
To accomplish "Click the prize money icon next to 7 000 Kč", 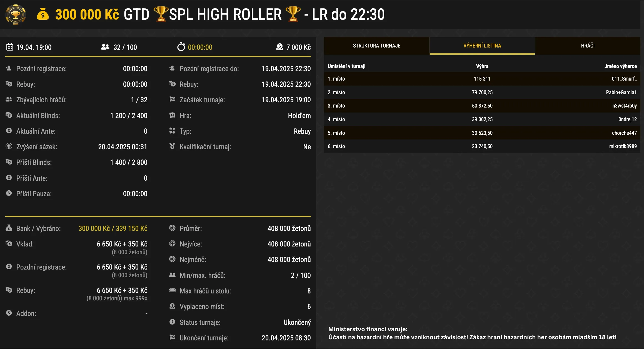I will coord(280,47).
